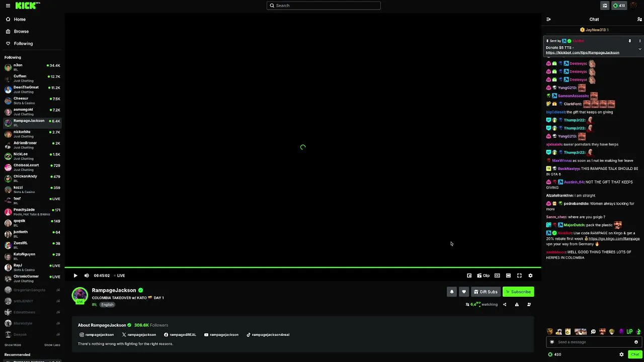644x362 pixels.
Task: Toggle theater mode
Action: click(x=508, y=276)
